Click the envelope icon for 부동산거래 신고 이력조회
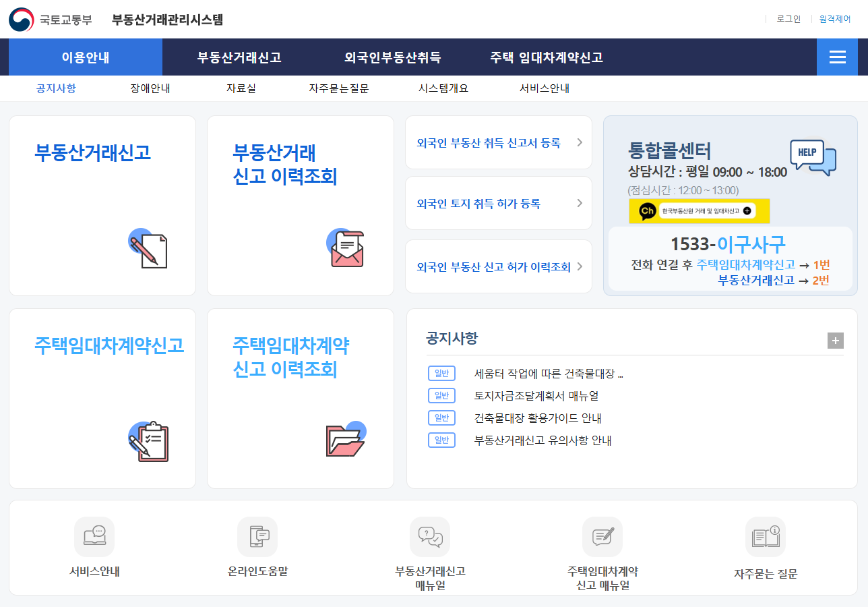The width and height of the screenshot is (868, 607). (346, 248)
